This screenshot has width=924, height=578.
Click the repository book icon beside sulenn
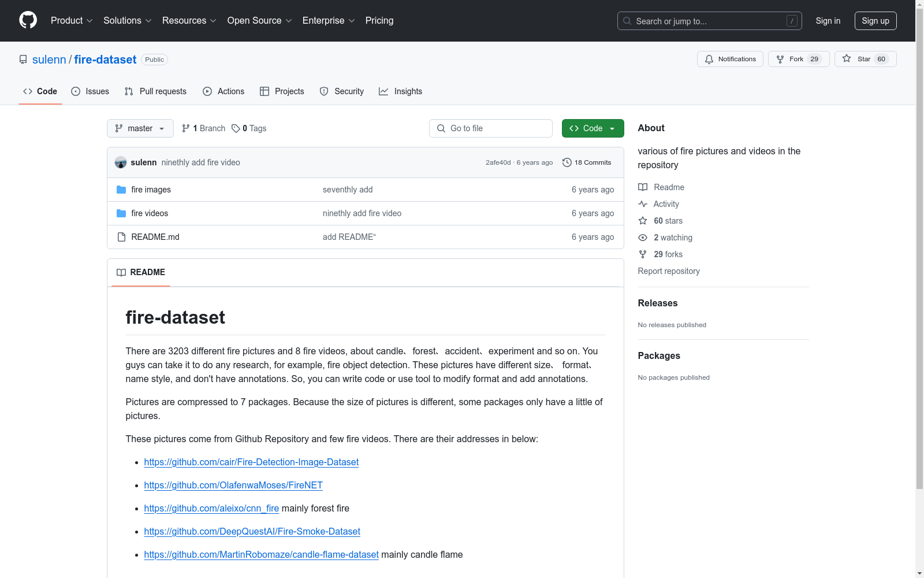pyautogui.click(x=23, y=60)
